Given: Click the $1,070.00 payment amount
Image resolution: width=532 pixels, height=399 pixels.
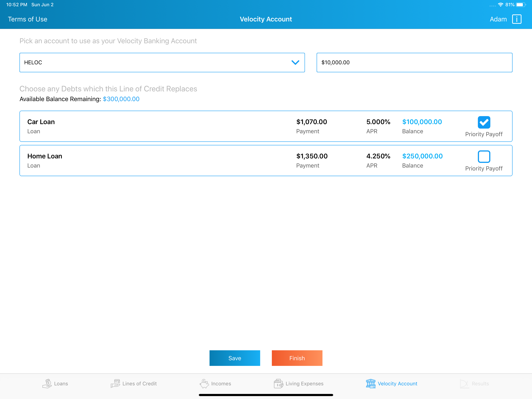Looking at the screenshot, I should point(312,122).
